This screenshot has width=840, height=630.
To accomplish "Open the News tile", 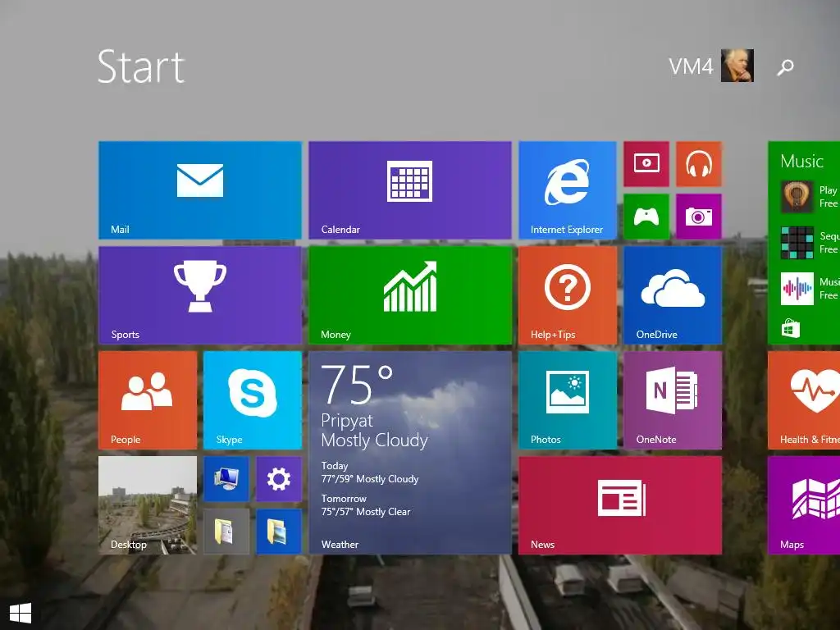I will click(x=620, y=505).
